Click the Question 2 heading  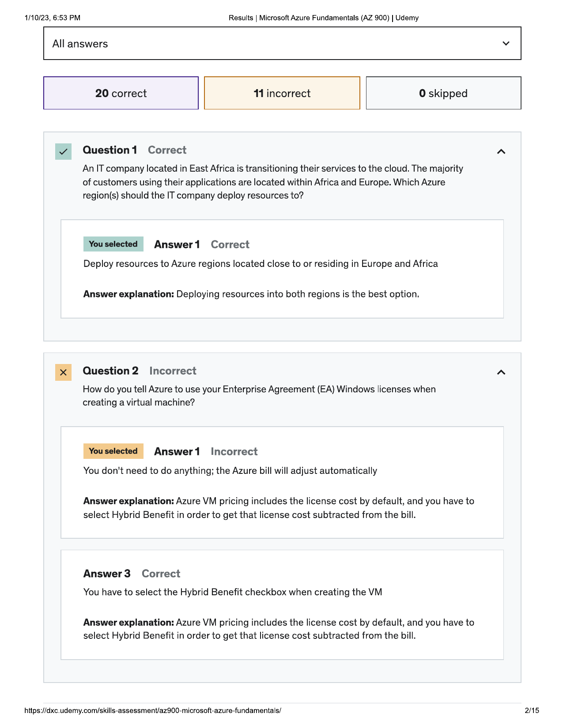pos(110,371)
